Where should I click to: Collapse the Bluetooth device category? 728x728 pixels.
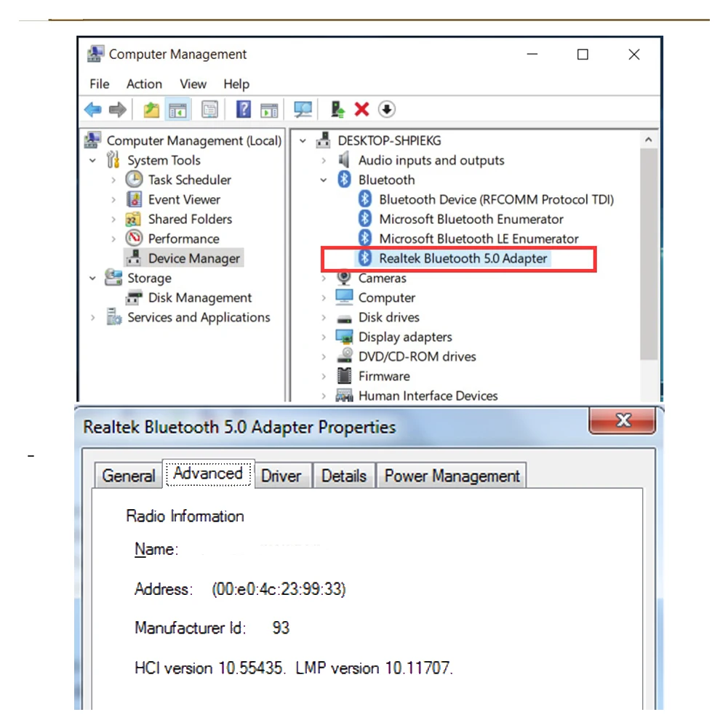pos(324,180)
